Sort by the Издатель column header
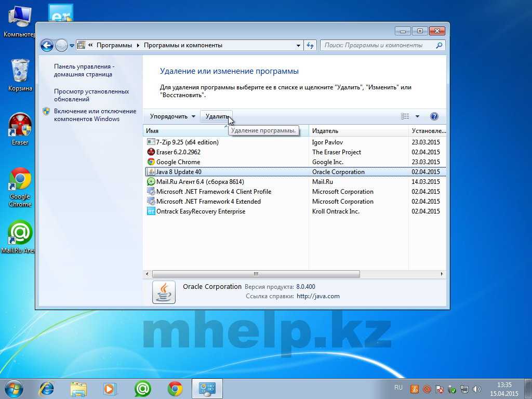 358,130
